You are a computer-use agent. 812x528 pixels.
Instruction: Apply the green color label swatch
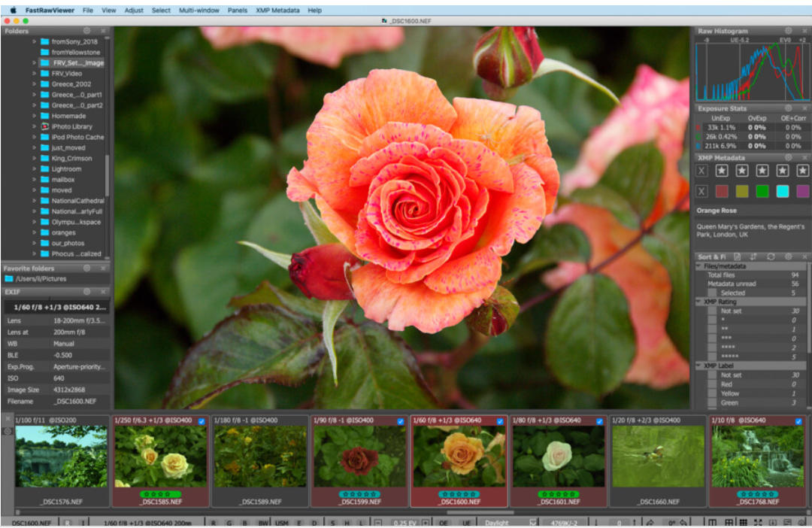click(x=762, y=191)
